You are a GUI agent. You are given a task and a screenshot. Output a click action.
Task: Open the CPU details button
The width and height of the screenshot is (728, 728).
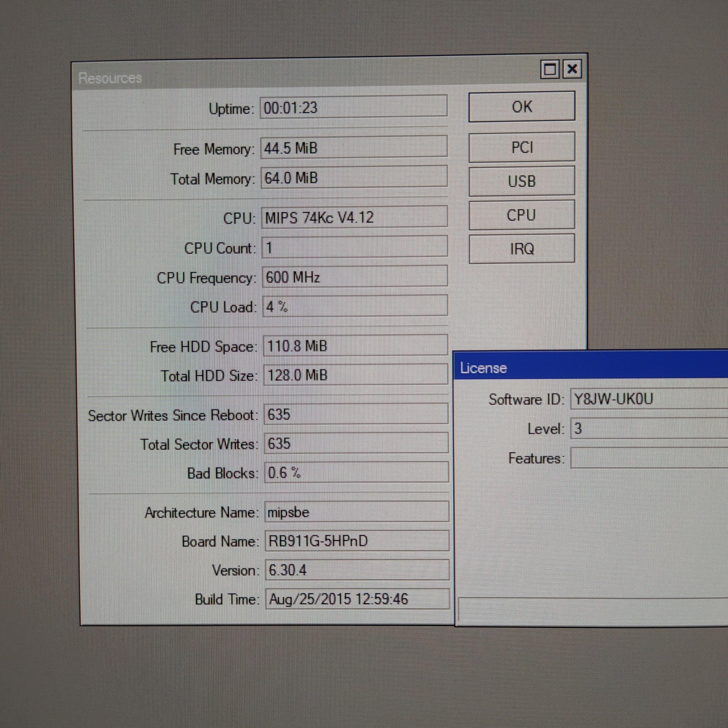click(522, 215)
